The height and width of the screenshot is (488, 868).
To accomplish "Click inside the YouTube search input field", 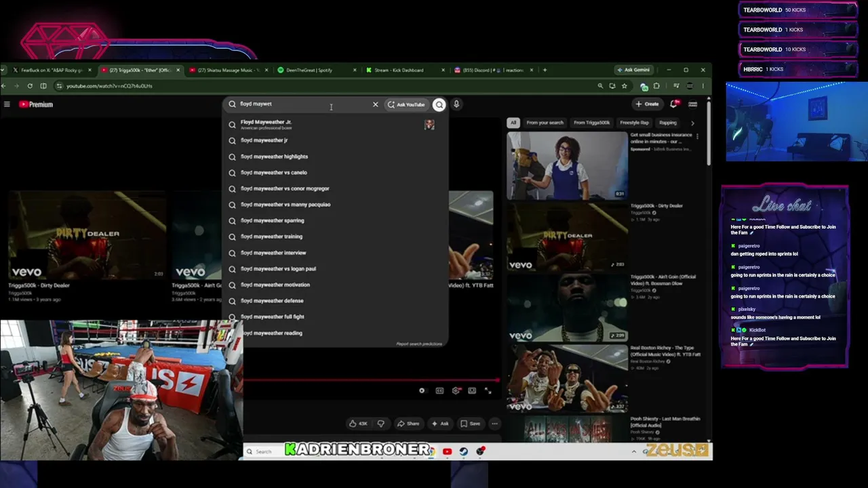I will click(x=303, y=104).
